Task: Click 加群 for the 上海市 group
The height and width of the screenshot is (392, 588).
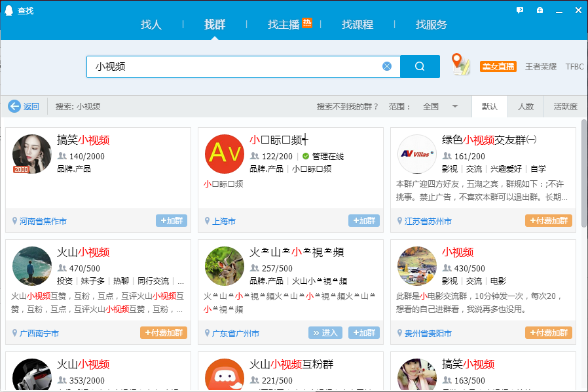Action: point(364,220)
